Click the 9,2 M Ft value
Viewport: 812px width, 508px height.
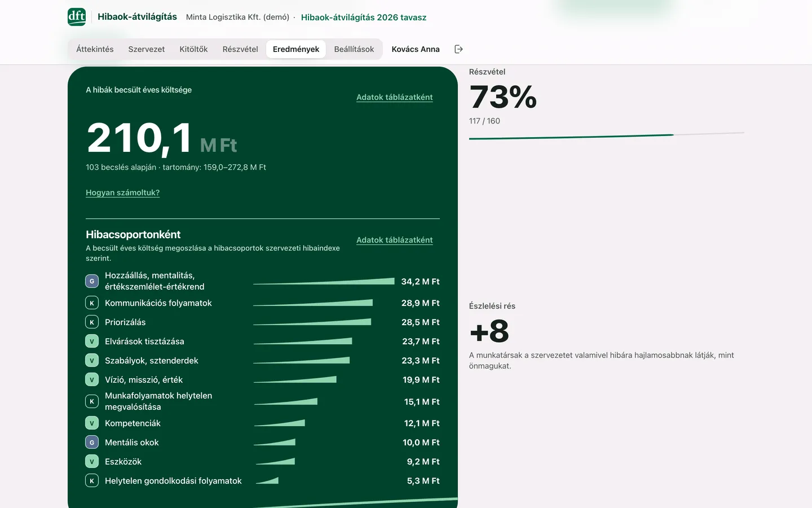pos(423,462)
